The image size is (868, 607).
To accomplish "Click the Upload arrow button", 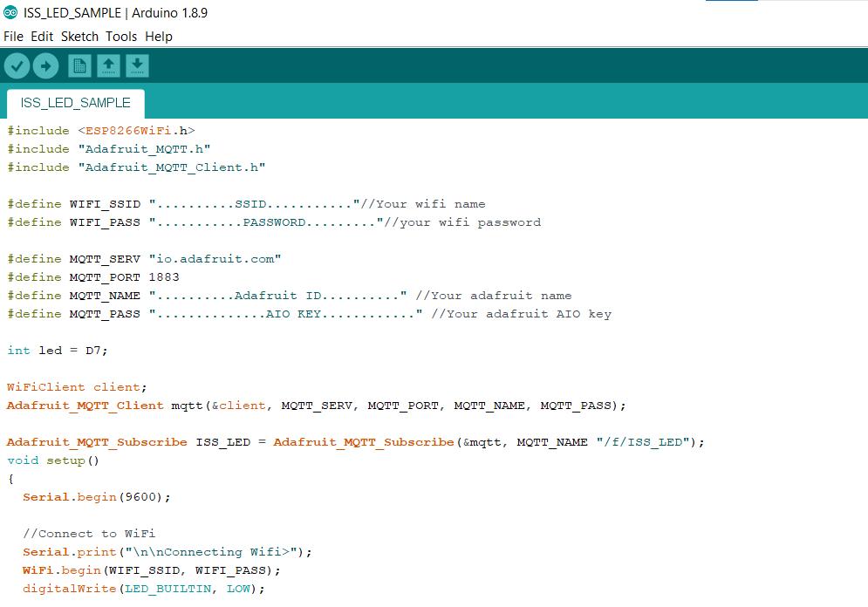I will point(45,66).
